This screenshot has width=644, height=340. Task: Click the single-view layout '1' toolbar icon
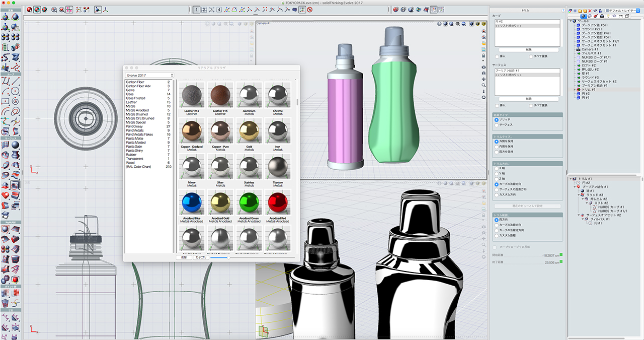pyautogui.click(x=196, y=10)
